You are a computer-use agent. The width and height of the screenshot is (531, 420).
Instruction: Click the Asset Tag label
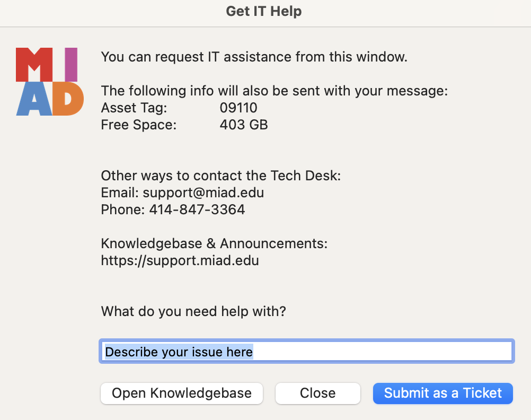[x=134, y=108]
